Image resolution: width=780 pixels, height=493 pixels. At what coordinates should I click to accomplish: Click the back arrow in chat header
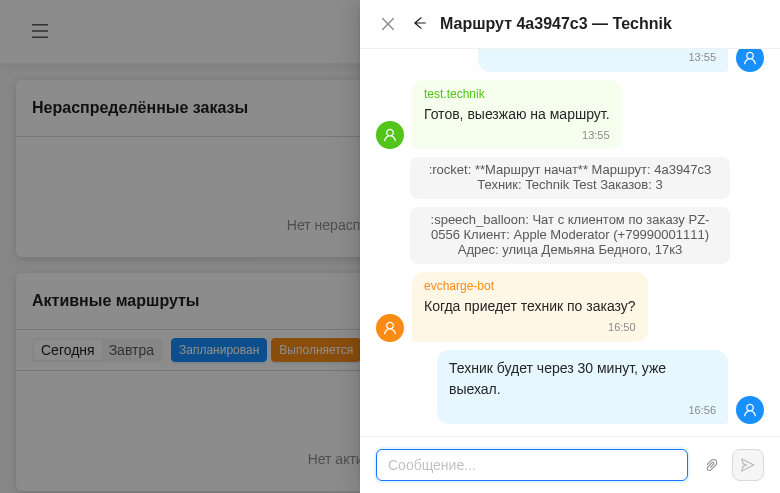(x=420, y=23)
